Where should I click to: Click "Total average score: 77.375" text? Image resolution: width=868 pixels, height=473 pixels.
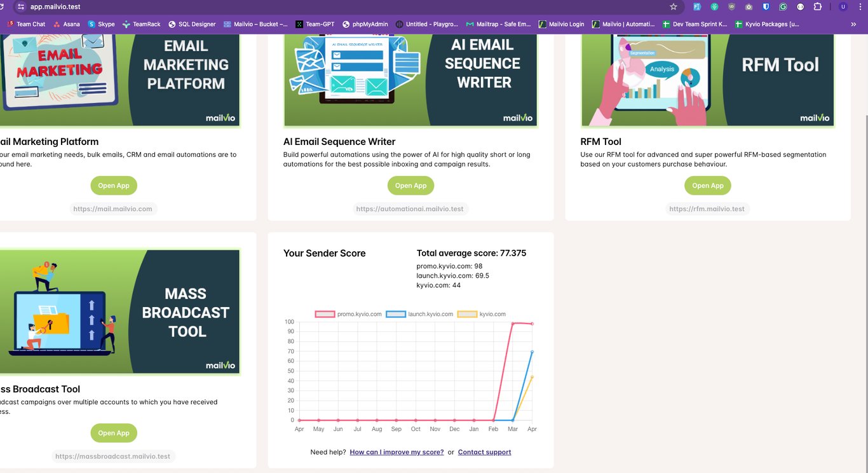471,253
